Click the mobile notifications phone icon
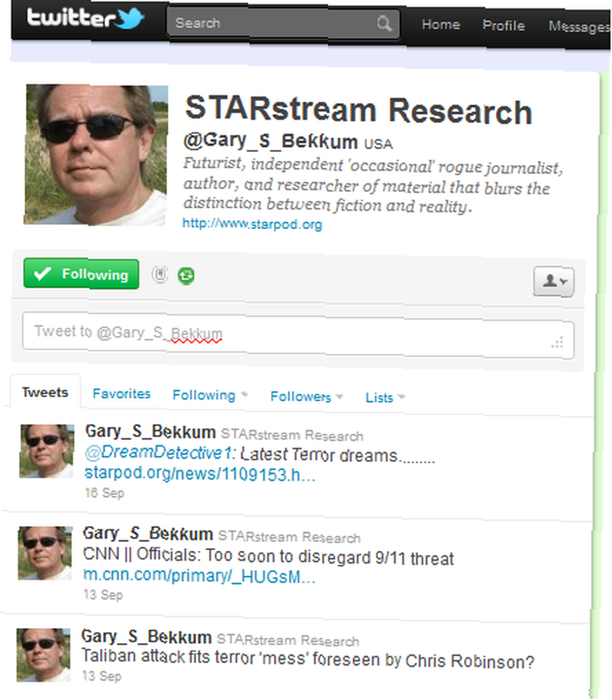This screenshot has height=700, width=612. click(x=160, y=274)
